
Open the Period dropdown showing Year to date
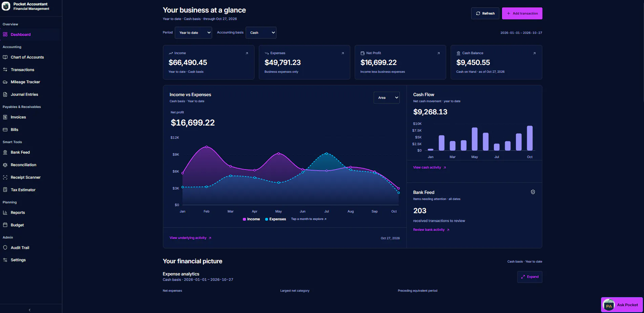[193, 32]
